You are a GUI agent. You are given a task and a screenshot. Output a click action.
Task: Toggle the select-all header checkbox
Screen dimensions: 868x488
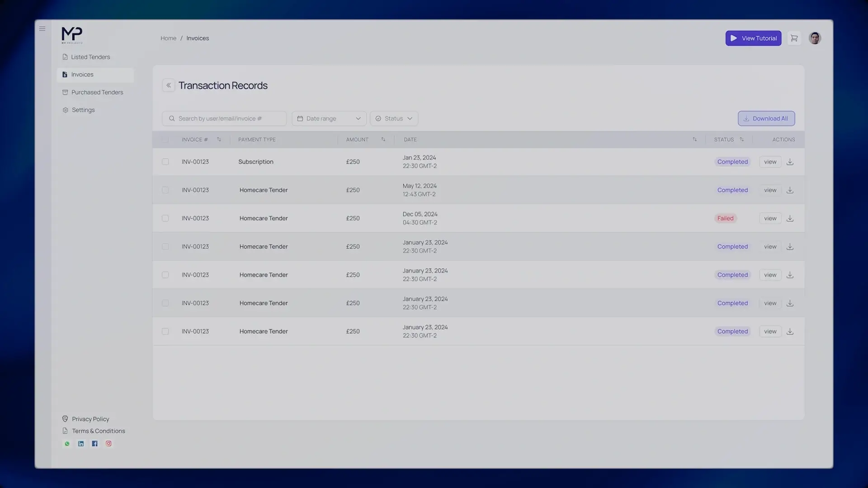pyautogui.click(x=165, y=140)
